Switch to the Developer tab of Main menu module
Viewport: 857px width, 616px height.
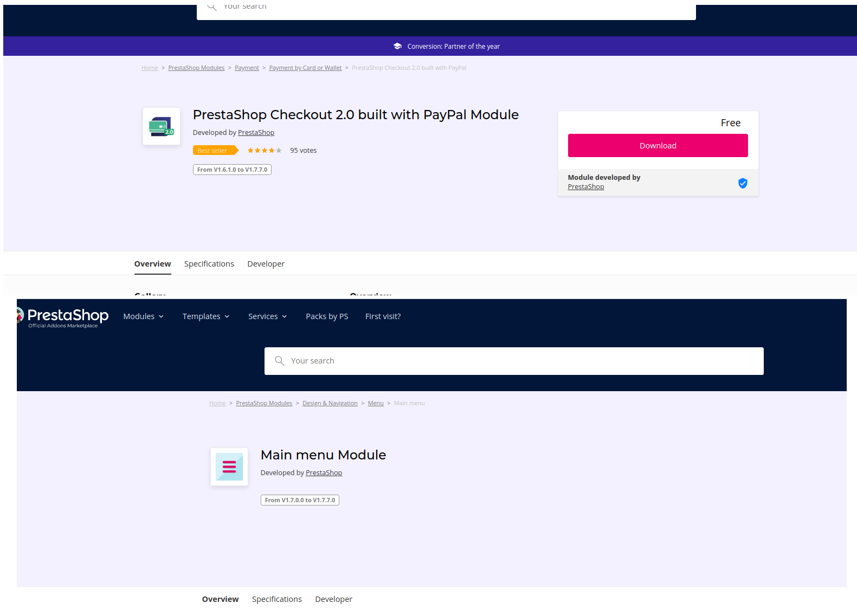click(333, 599)
